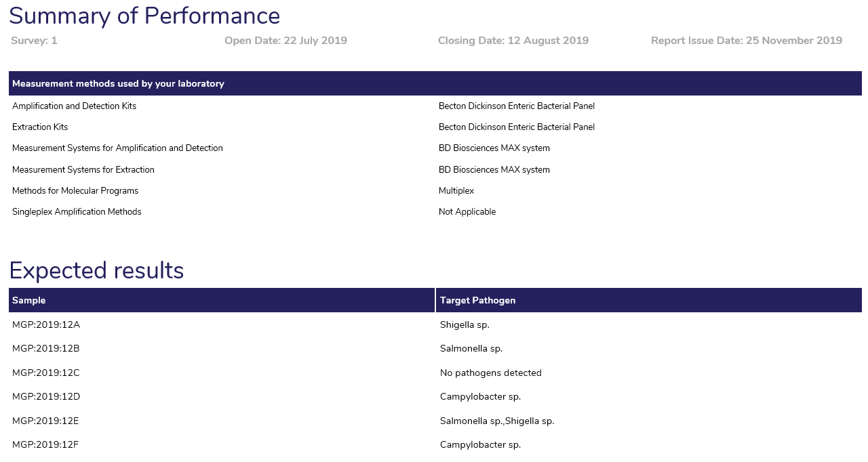Click Becton Dickinson value for Amplification and Detection Kits

tap(517, 106)
